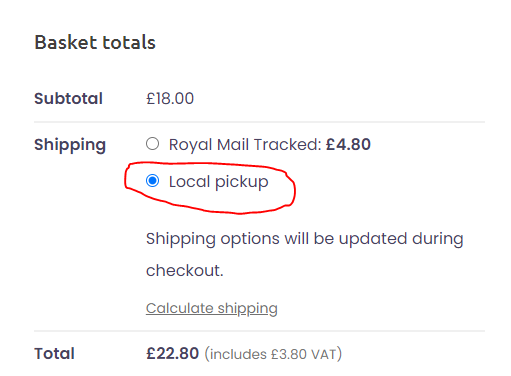Viewport: 511px width, 376px height.
Task: Select the Local pickup radio button
Action: (x=152, y=181)
